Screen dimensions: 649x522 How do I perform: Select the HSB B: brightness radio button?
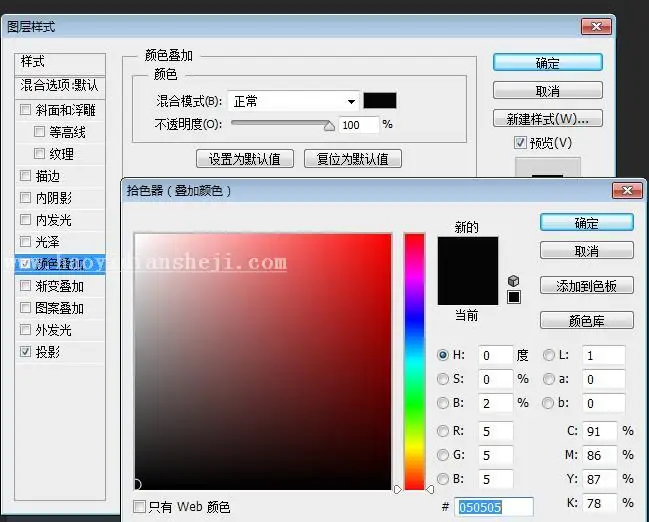[x=442, y=403]
